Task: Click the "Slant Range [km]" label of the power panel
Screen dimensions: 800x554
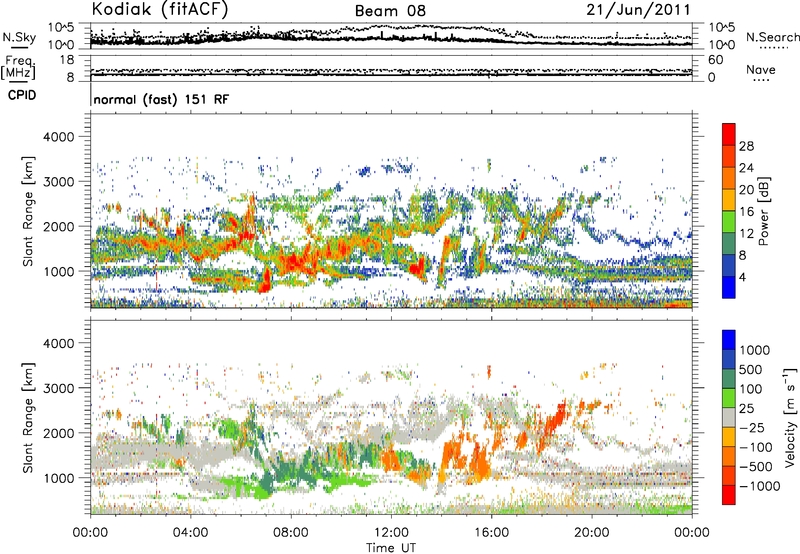Action: [28, 211]
